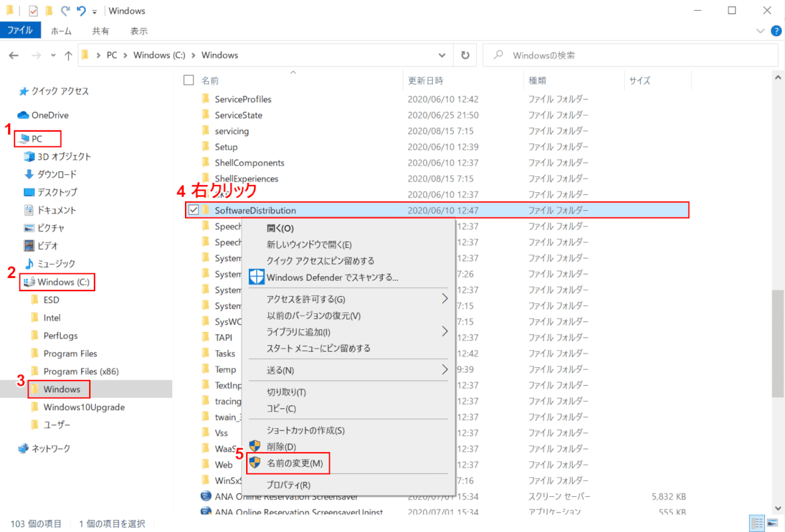Open the address bar history dropdown

[442, 56]
